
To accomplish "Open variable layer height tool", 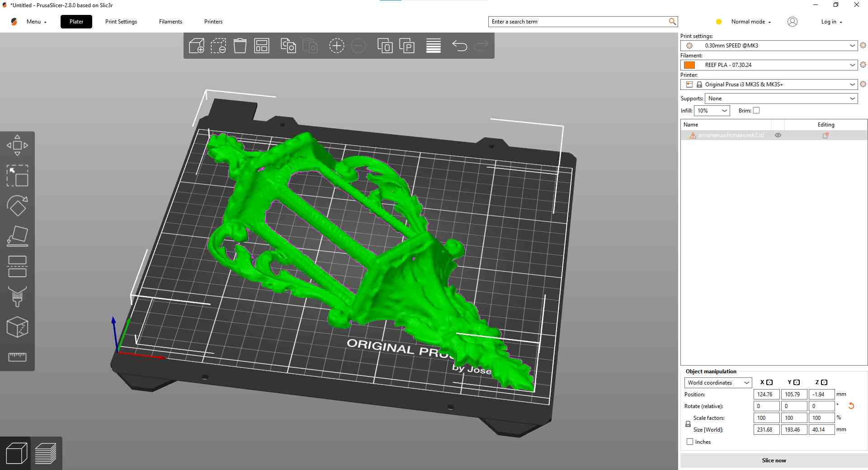I will (434, 46).
